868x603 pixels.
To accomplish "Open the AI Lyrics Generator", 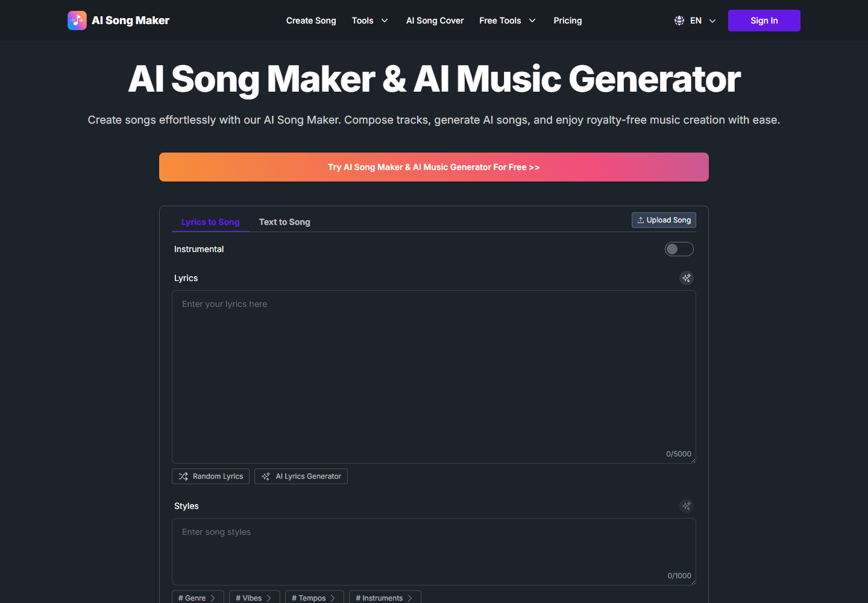I will (301, 476).
